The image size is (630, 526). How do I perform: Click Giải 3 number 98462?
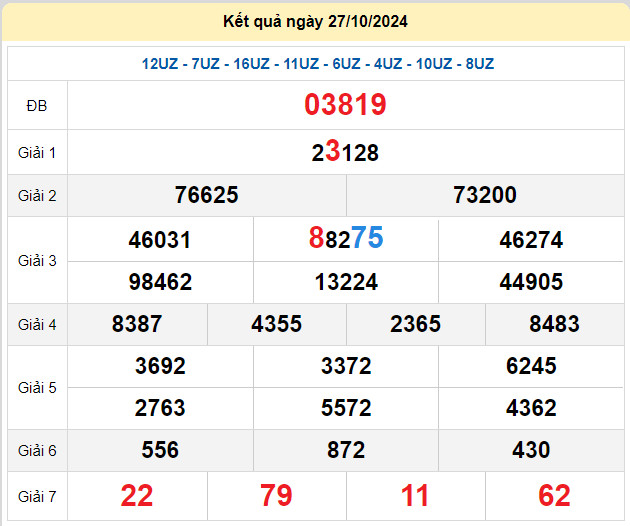160,282
